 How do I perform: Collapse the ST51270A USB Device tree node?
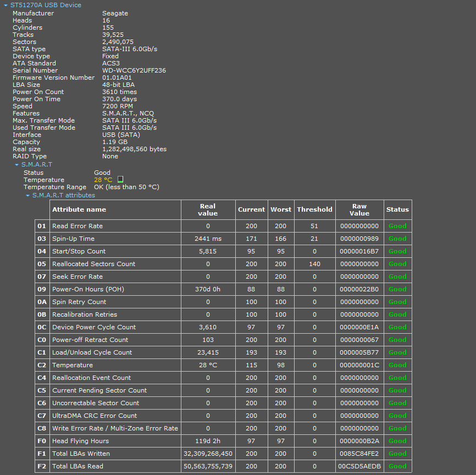pyautogui.click(x=5, y=5)
